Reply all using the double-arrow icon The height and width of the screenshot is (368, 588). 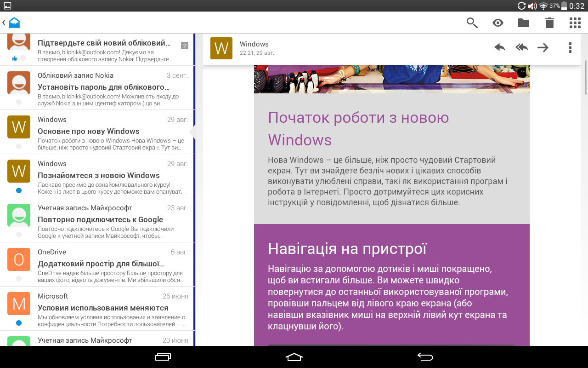click(x=522, y=47)
